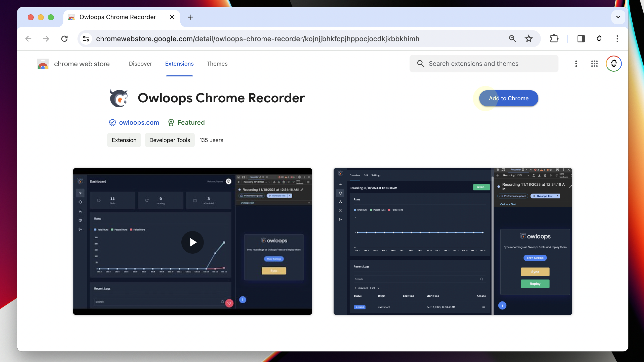644x362 pixels.
Task: Click the Developer Tools category chip
Action: (170, 140)
